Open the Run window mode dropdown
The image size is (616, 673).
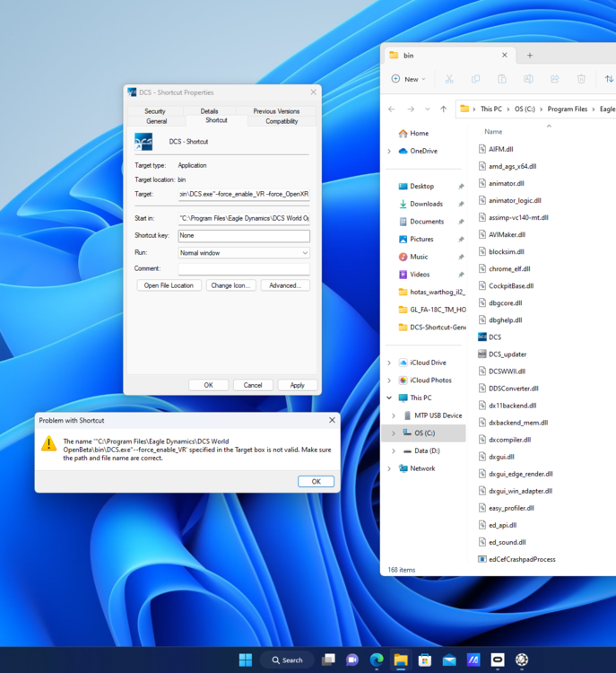(x=244, y=253)
